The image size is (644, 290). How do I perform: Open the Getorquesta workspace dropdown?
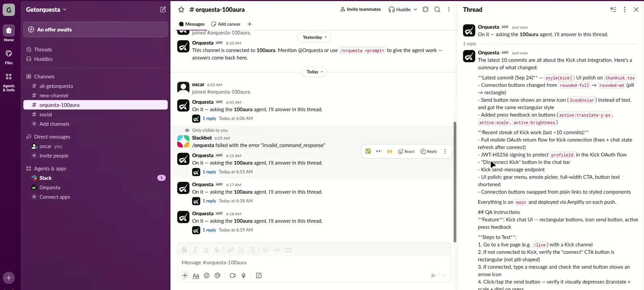tap(46, 9)
